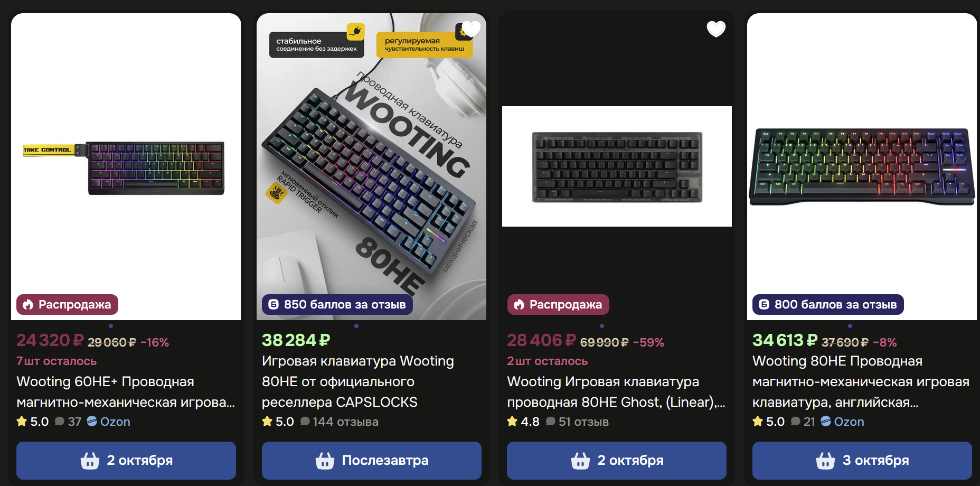
Task: Open the Wooting 80HE promo image
Action: pos(371,166)
